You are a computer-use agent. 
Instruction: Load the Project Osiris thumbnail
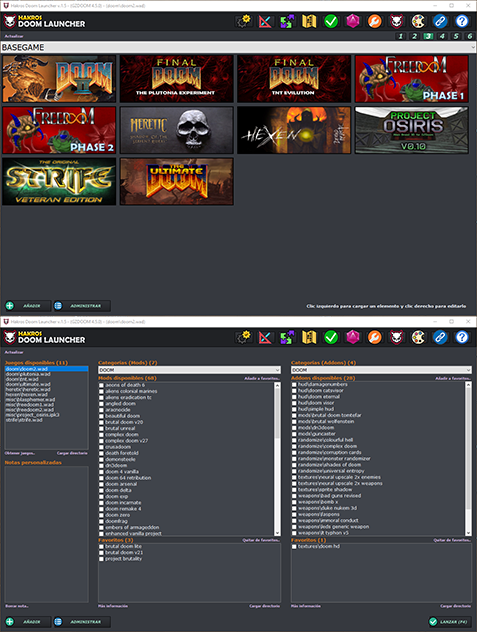tap(412, 130)
